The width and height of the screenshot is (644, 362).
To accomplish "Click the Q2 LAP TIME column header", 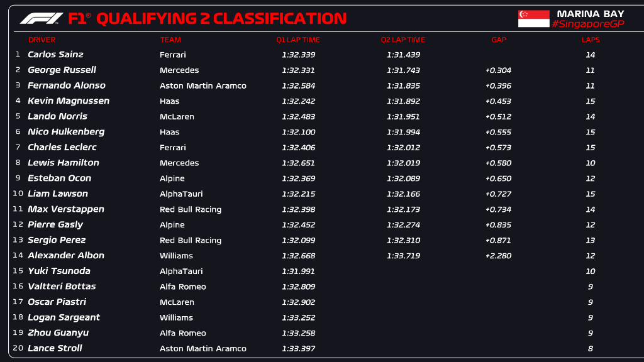I will tap(402, 40).
